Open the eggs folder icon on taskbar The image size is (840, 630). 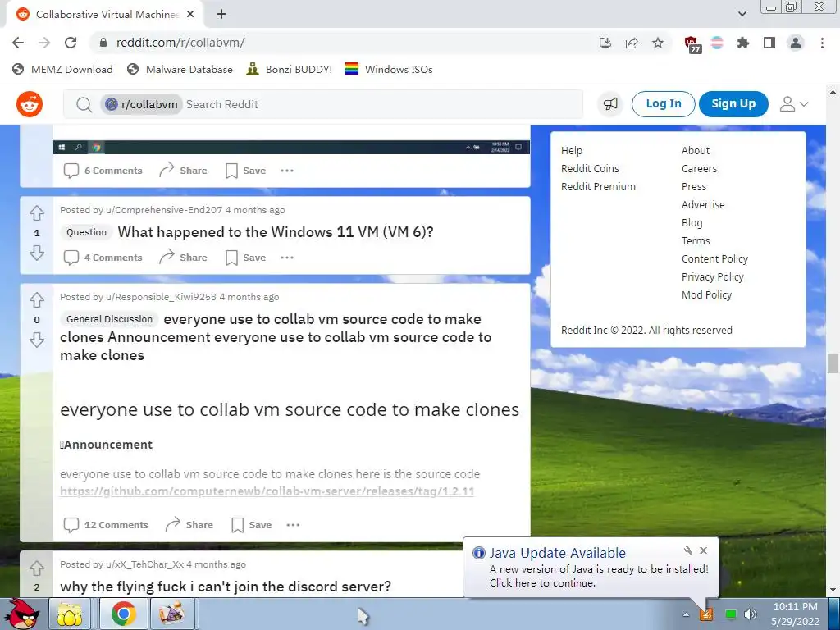click(x=70, y=614)
